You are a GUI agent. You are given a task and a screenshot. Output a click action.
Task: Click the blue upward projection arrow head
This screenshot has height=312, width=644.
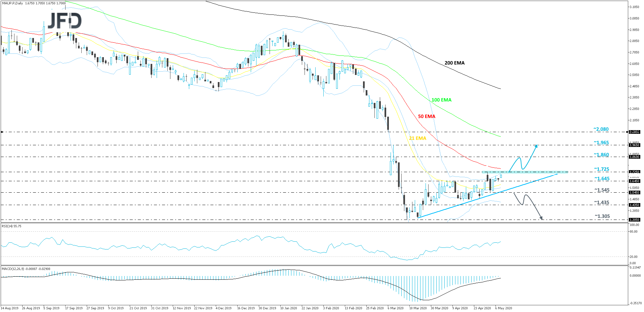click(536, 146)
